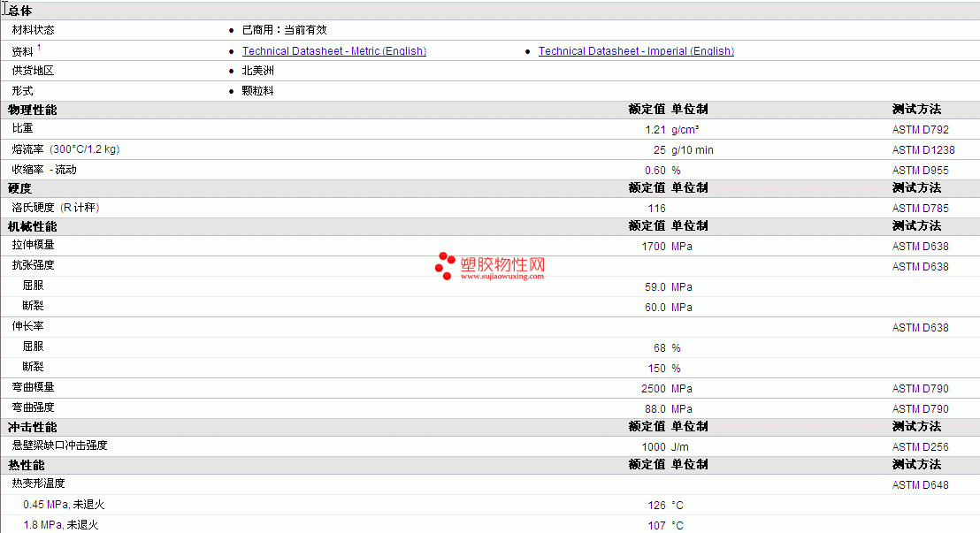Select the 热变形温度 label
Image resolution: width=980 pixels, height=533 pixels.
(x=39, y=484)
